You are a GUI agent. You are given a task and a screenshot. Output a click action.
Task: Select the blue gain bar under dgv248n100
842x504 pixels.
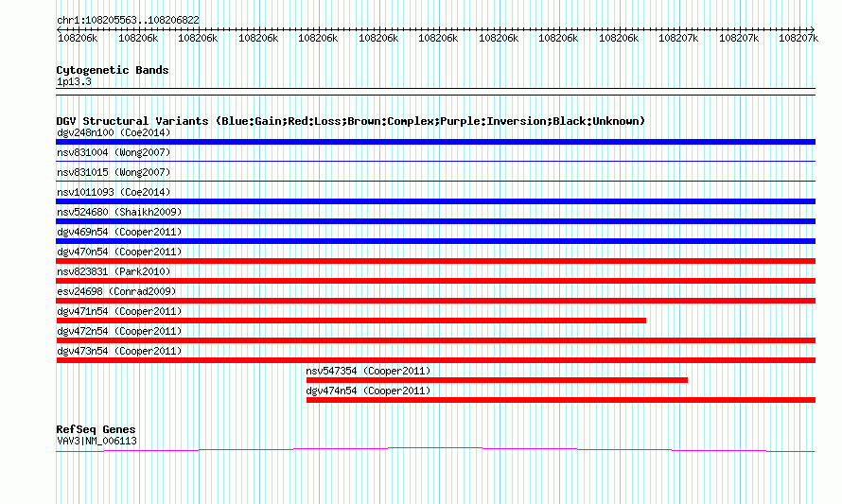point(435,142)
